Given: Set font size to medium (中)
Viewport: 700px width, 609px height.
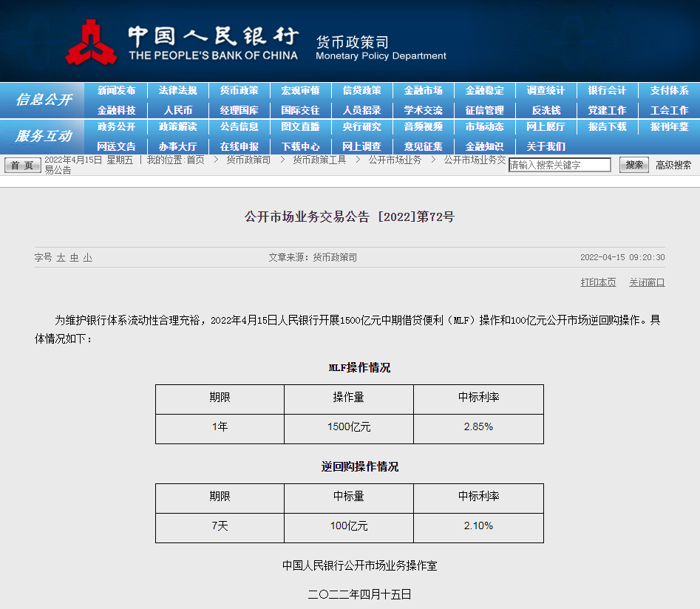Looking at the screenshot, I should 74,258.
